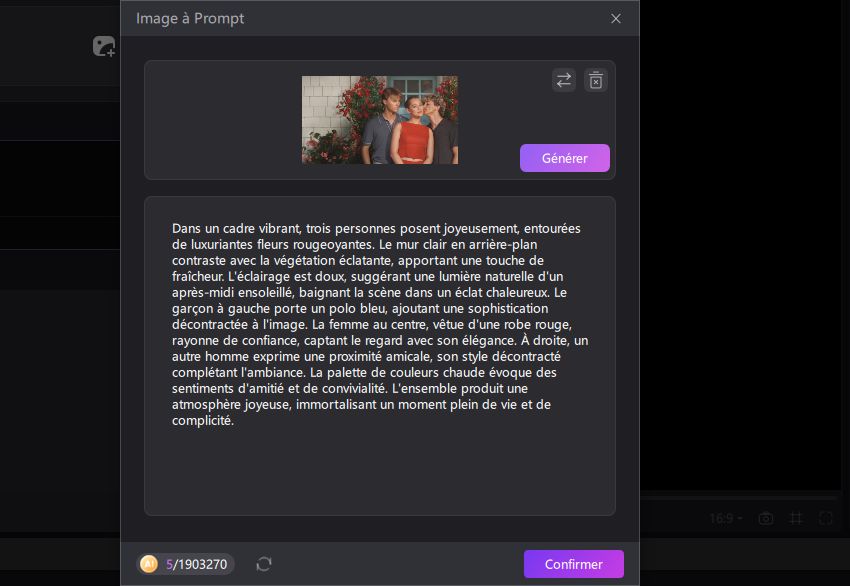
Task: Expand the chevron next to 16:9
Action: pos(741,518)
